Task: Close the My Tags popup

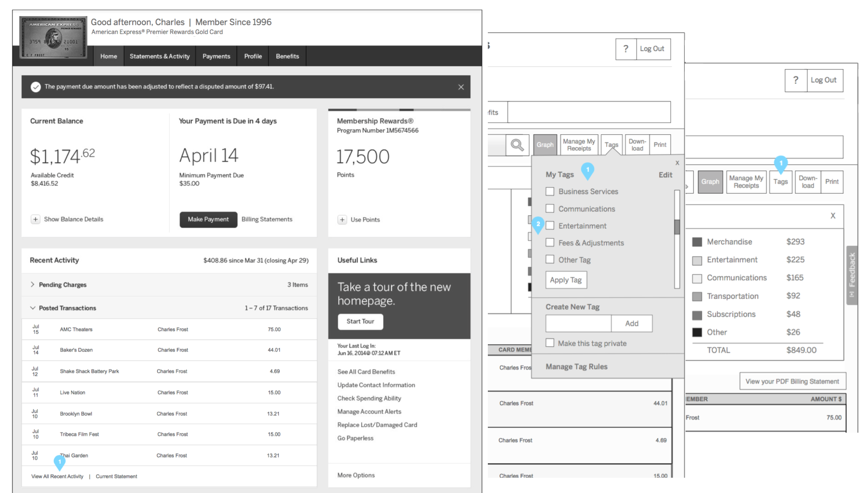Action: pos(677,163)
